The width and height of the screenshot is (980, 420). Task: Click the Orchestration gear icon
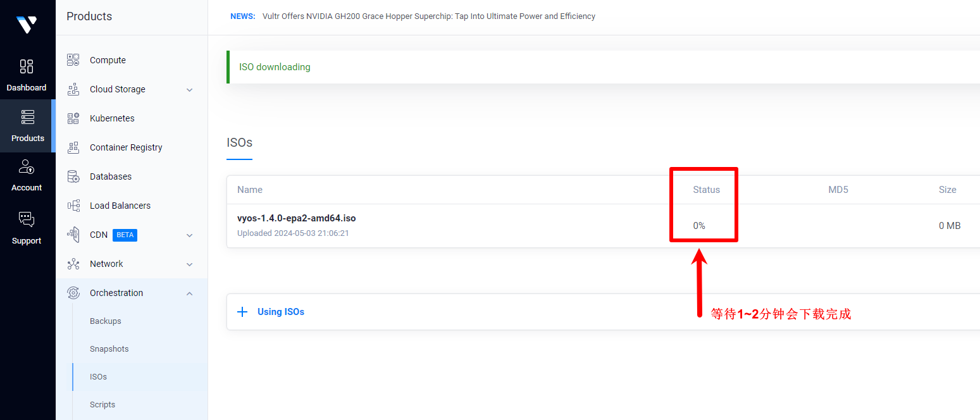(x=73, y=293)
